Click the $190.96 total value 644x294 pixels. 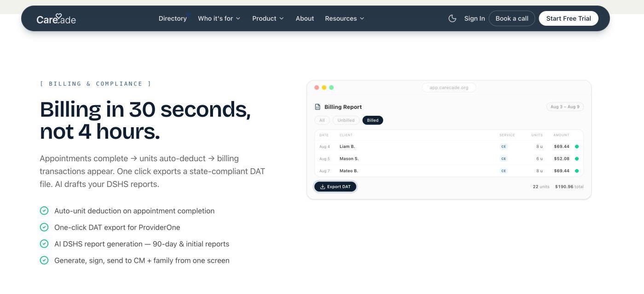[564, 187]
